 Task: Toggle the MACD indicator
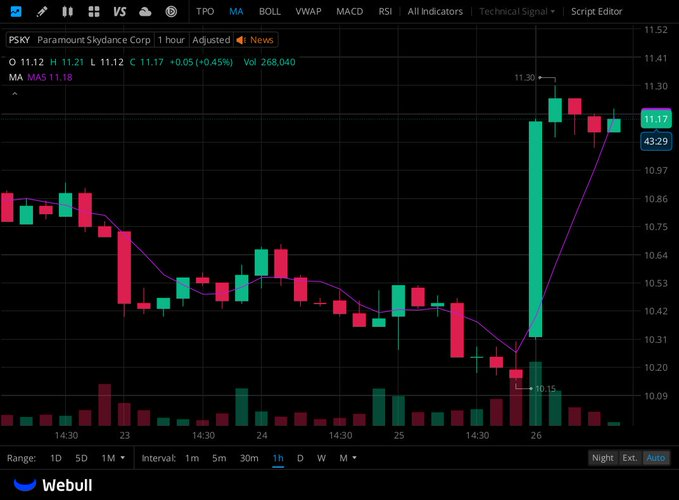click(x=349, y=11)
